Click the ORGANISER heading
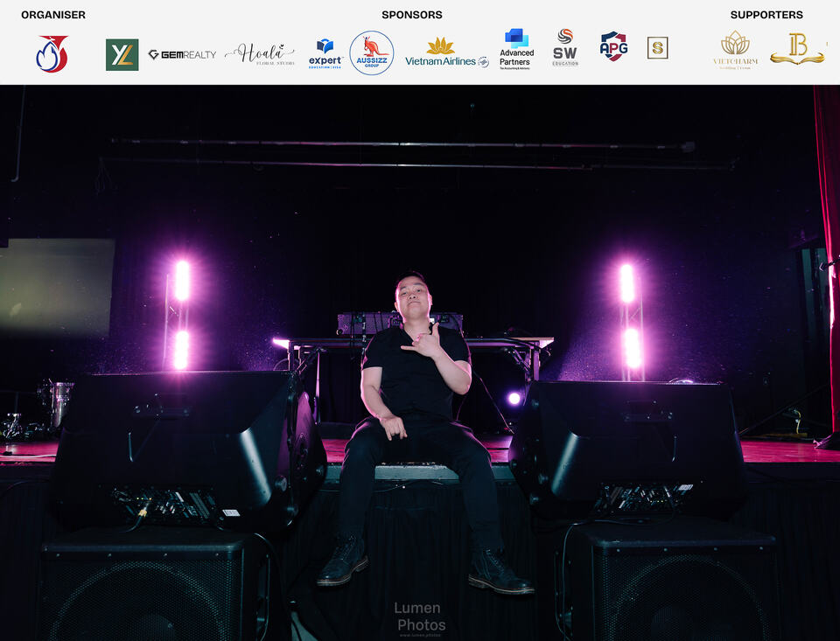This screenshot has height=641, width=840. pyautogui.click(x=53, y=15)
